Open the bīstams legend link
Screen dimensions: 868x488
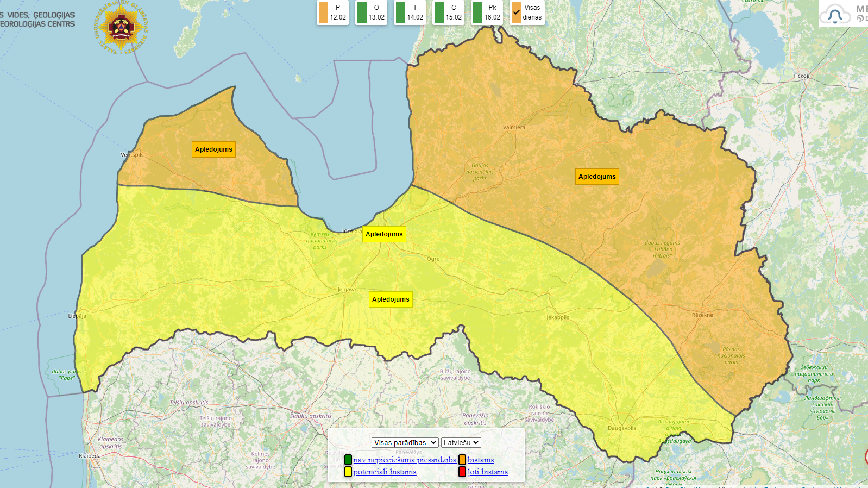click(x=481, y=460)
